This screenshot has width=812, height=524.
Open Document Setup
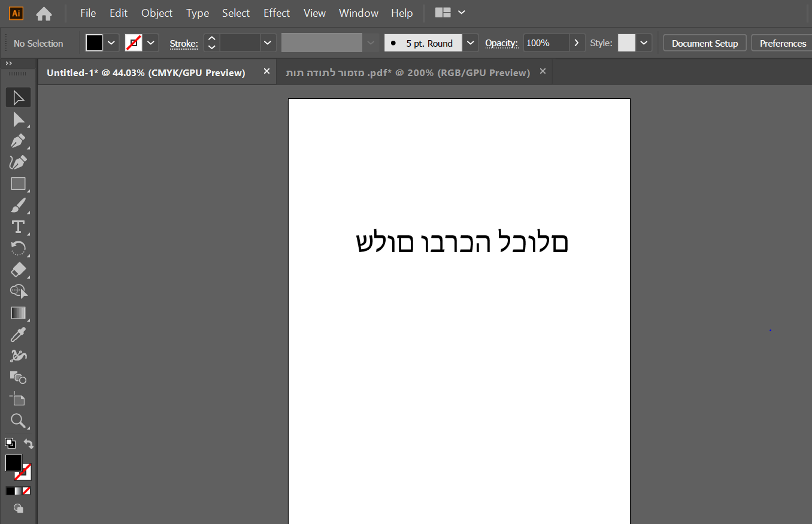[704, 43]
